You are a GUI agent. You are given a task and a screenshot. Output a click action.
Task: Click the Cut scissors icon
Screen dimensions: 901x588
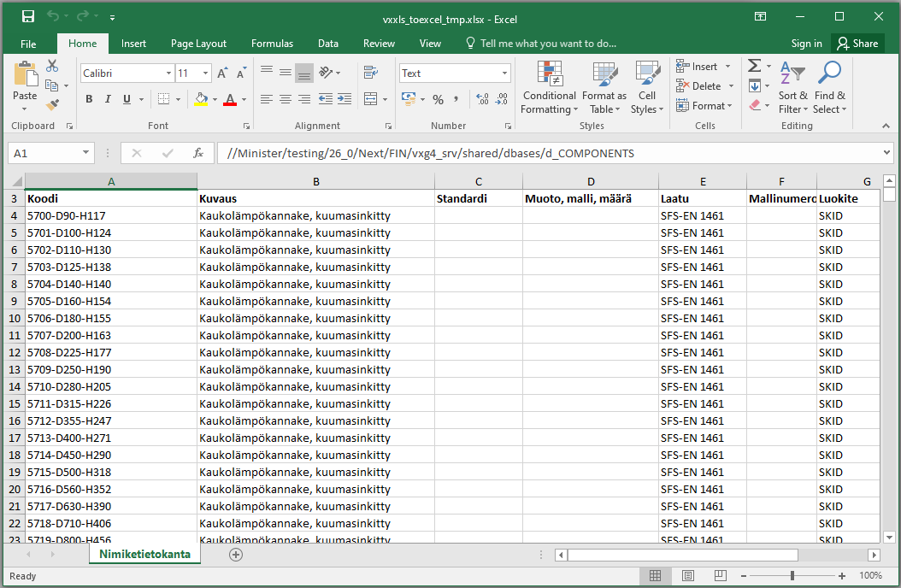(x=52, y=66)
